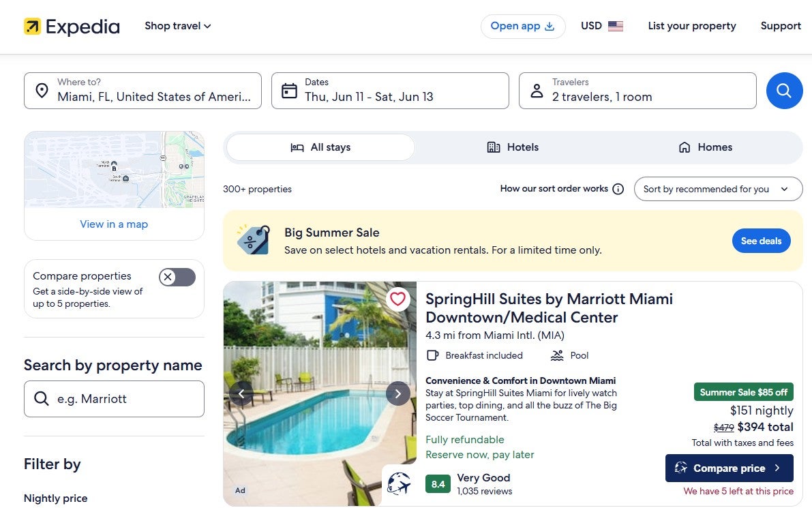Click the property name search box
This screenshot has width=812, height=508.
coord(114,399)
